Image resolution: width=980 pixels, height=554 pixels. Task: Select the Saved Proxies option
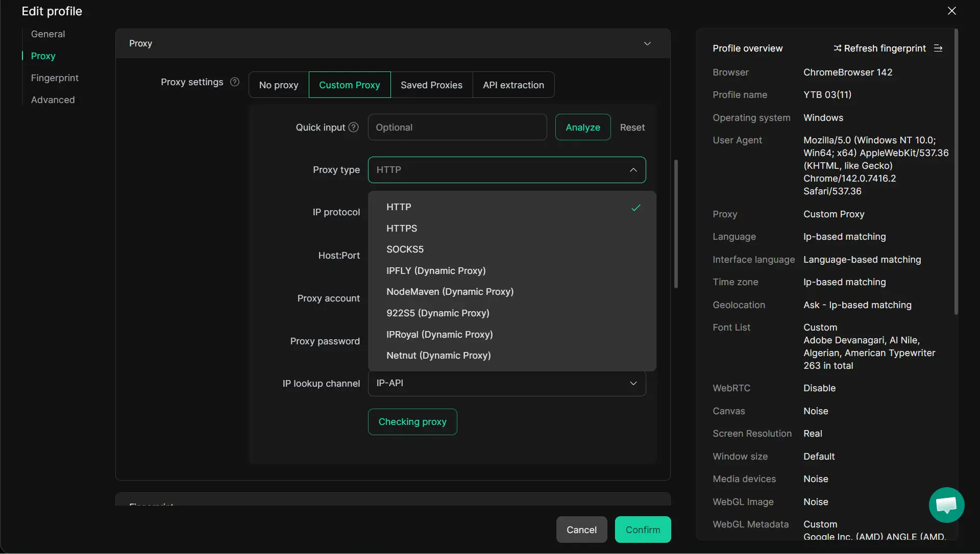pos(431,85)
